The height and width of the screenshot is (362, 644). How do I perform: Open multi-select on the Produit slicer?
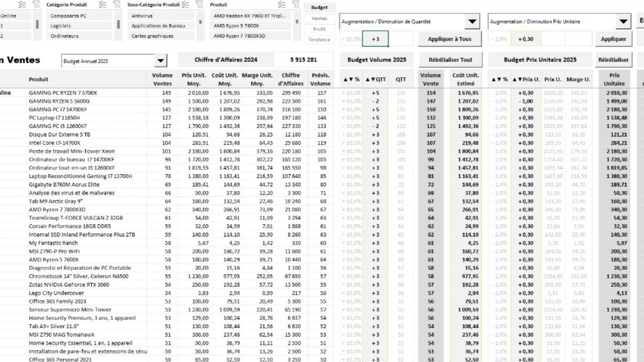[281, 4]
